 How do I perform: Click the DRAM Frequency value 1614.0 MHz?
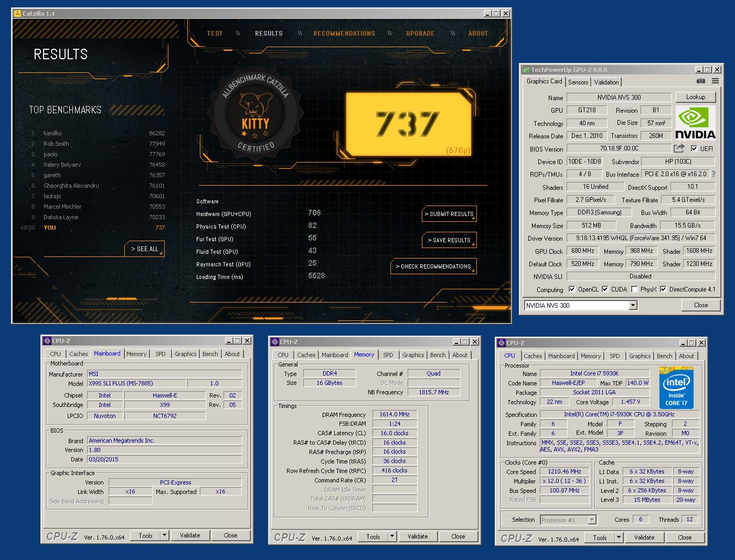[395, 414]
